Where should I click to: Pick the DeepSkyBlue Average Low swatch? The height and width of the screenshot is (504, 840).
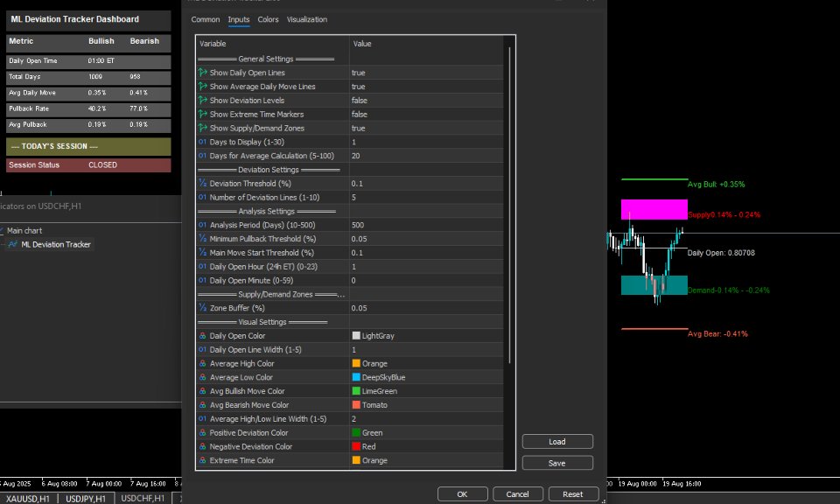coord(356,377)
